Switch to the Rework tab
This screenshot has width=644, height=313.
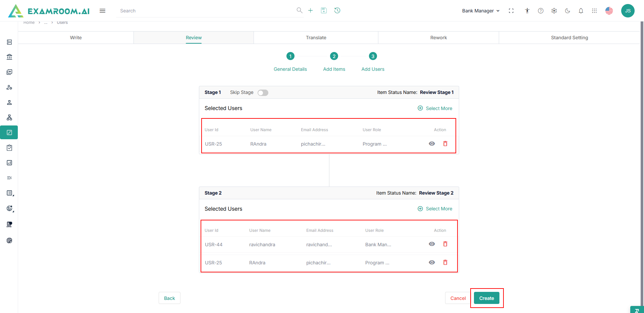pyautogui.click(x=439, y=38)
